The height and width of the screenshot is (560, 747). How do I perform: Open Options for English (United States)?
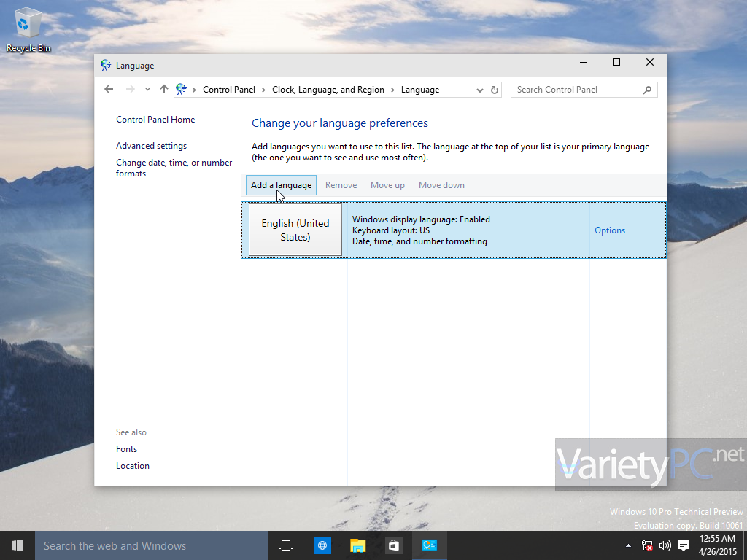click(x=609, y=230)
